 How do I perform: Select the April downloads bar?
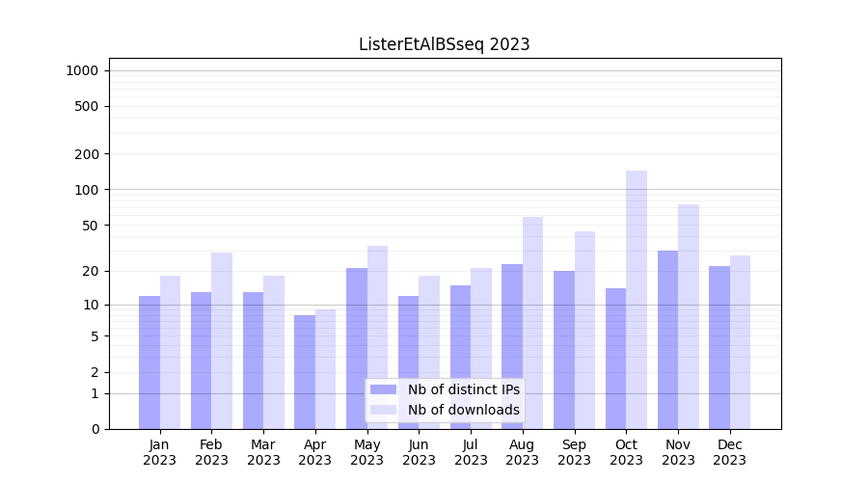click(x=325, y=368)
